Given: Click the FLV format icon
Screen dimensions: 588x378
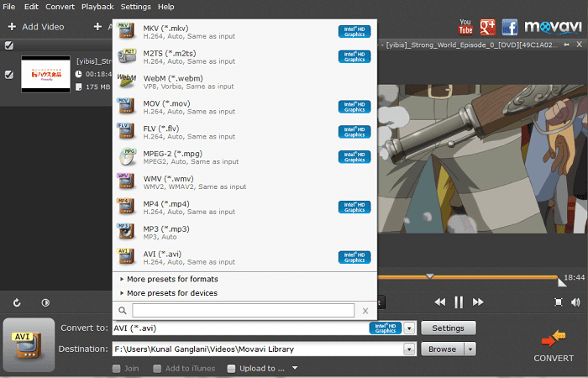Looking at the screenshot, I should click(126, 132).
